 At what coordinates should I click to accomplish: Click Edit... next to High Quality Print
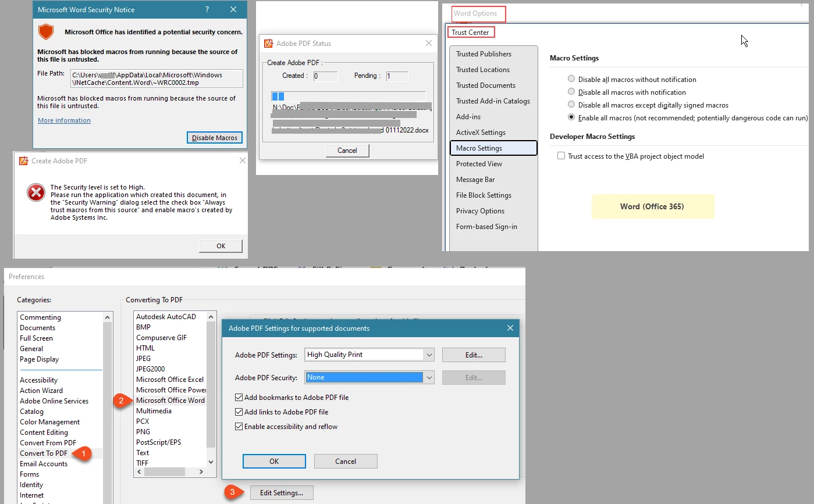[474, 355]
